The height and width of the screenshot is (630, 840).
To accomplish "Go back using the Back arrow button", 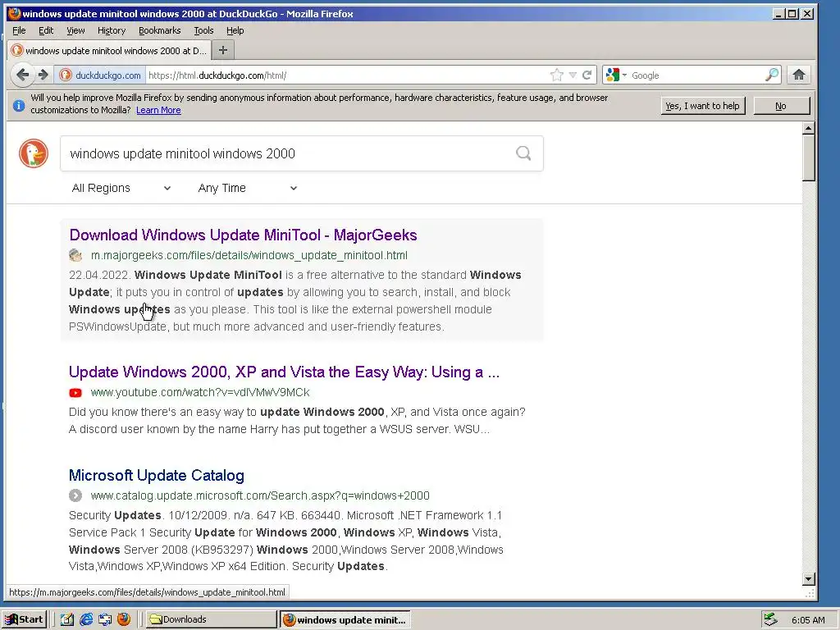I will 22,75.
